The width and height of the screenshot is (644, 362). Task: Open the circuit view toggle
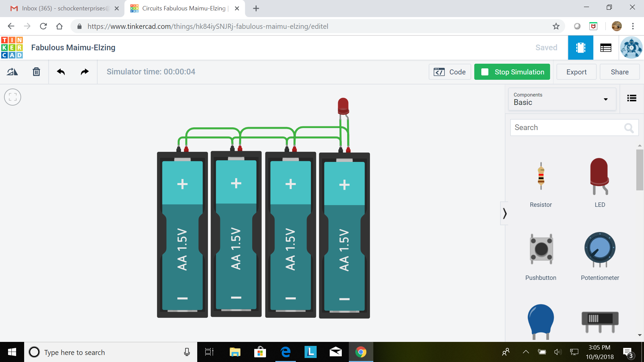580,47
